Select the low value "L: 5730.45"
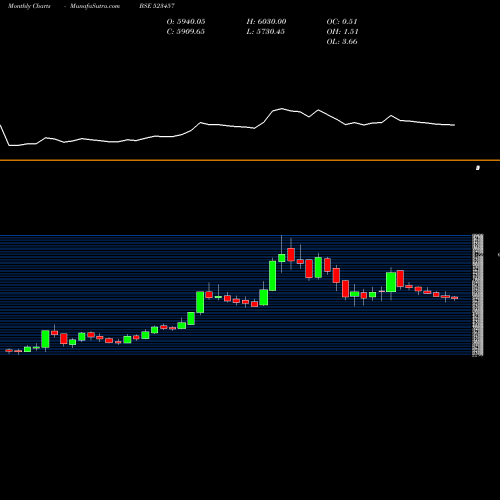This screenshot has height=500, width=500. (266, 32)
